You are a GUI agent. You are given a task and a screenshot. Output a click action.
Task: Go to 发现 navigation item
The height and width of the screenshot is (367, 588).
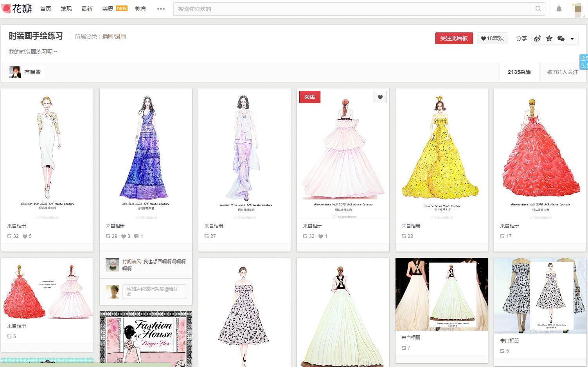point(66,9)
